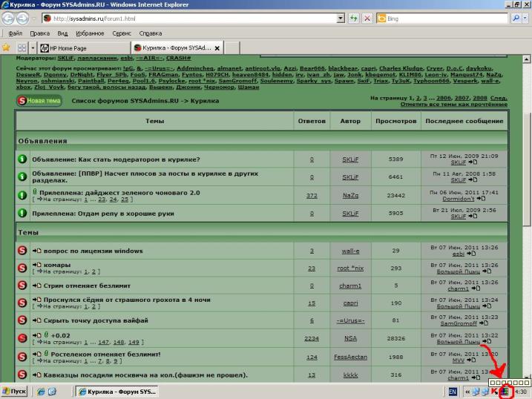Open the Quick Tabs dropdown arrow
This screenshot has width=532, height=399.
click(33, 47)
